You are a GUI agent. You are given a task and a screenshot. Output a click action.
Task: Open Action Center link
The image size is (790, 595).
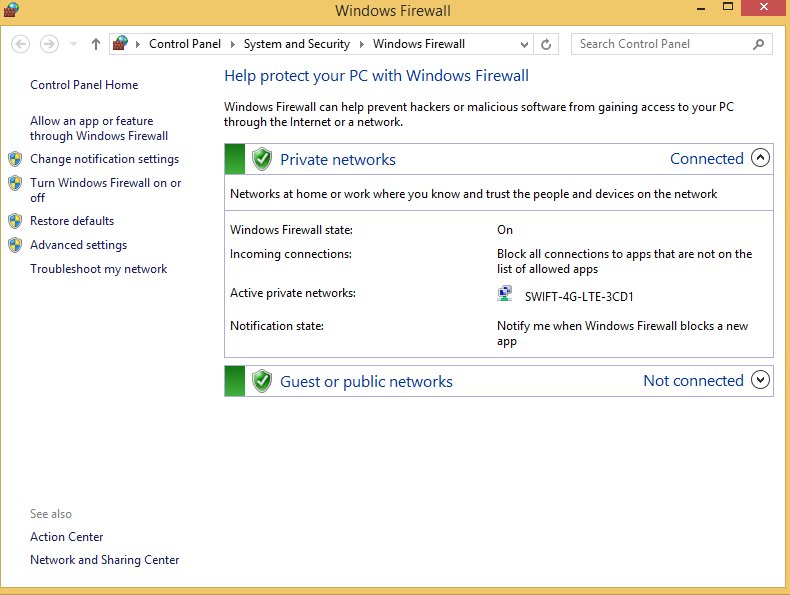(67, 537)
